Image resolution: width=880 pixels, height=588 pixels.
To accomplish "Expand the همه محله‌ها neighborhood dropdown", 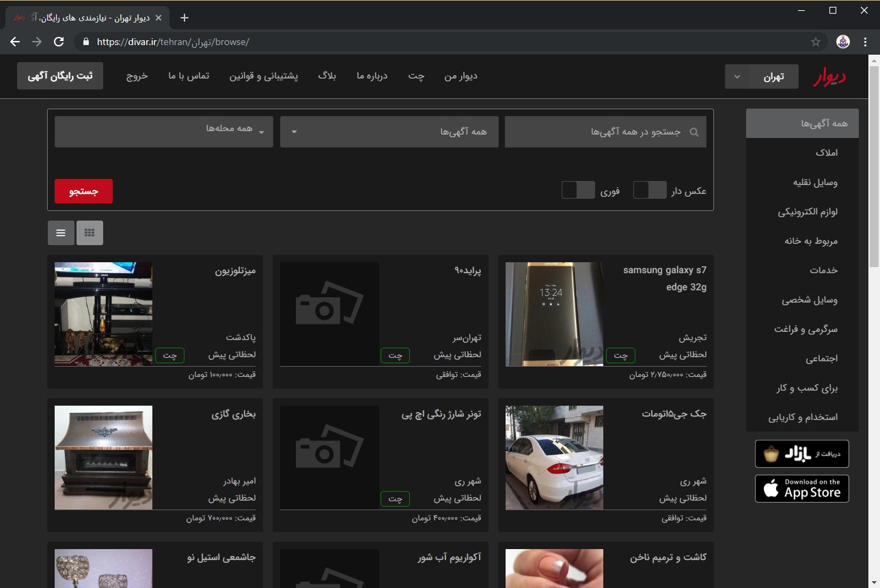I will coord(163,132).
